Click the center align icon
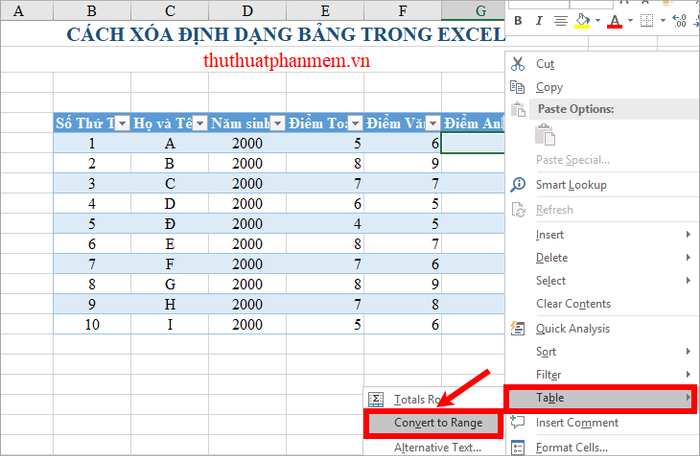The width and height of the screenshot is (700, 456). [x=561, y=21]
